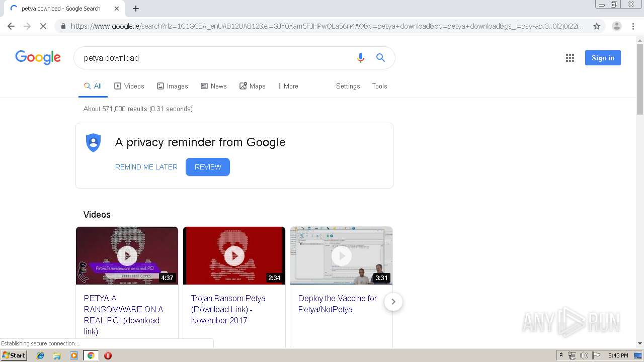Open the Google apps grid
Viewport: 644px width, 362px height.
coord(570,58)
